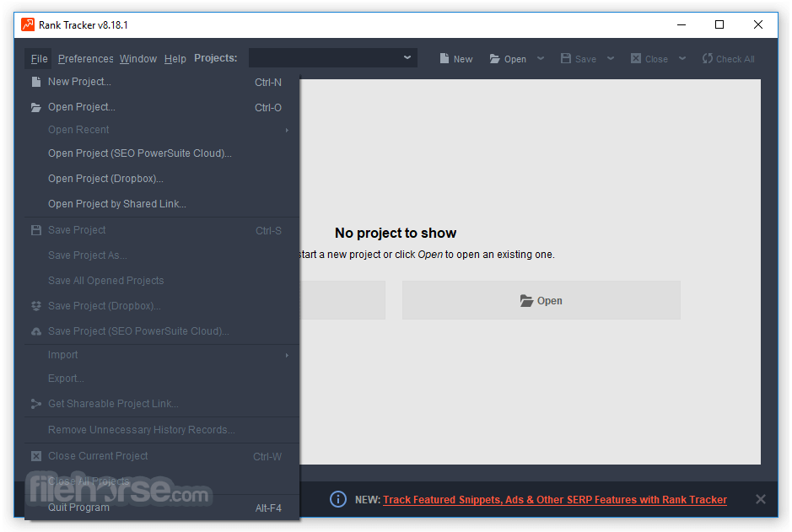
Task: Select Save Project As... menu entry
Action: [162, 255]
